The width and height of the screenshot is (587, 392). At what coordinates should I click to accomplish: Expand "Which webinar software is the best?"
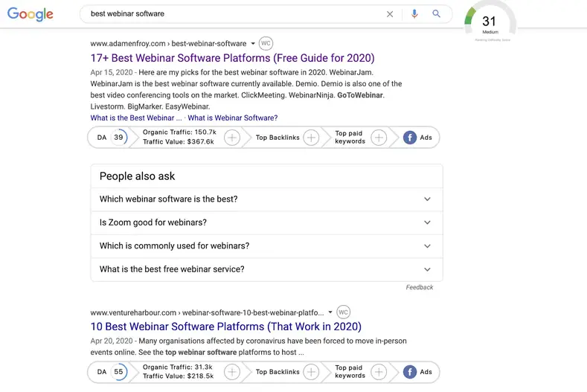coord(427,199)
